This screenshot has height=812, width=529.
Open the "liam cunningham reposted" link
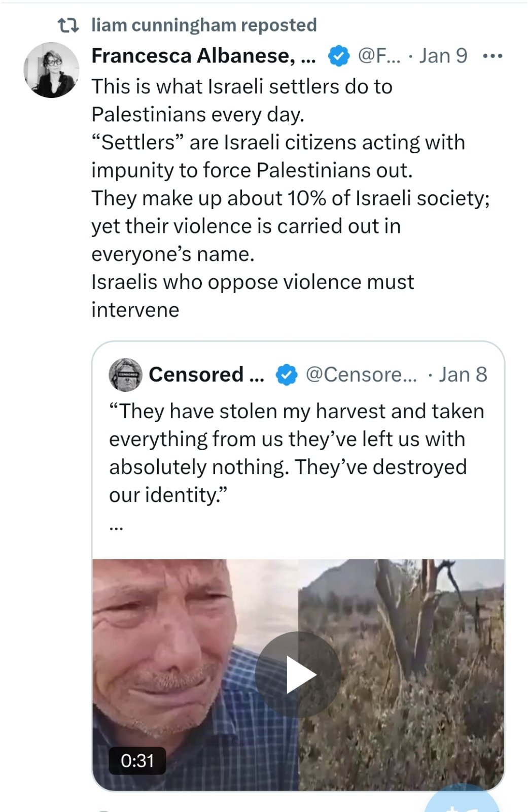click(204, 25)
